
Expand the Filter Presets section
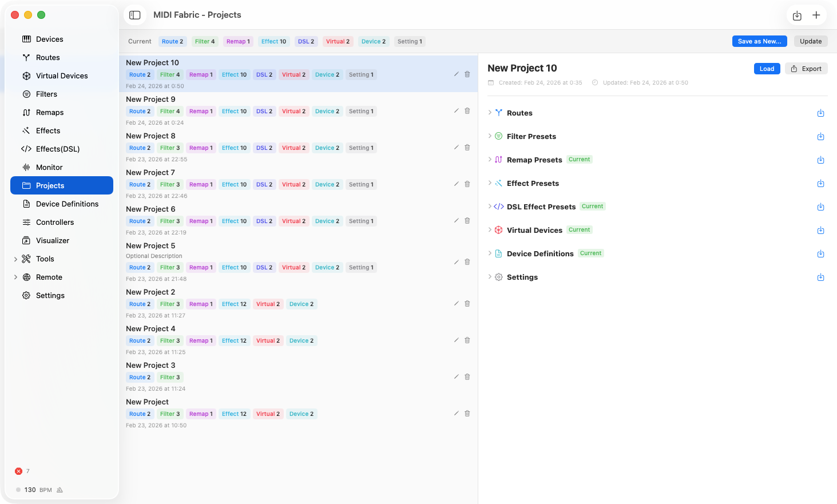(490, 136)
